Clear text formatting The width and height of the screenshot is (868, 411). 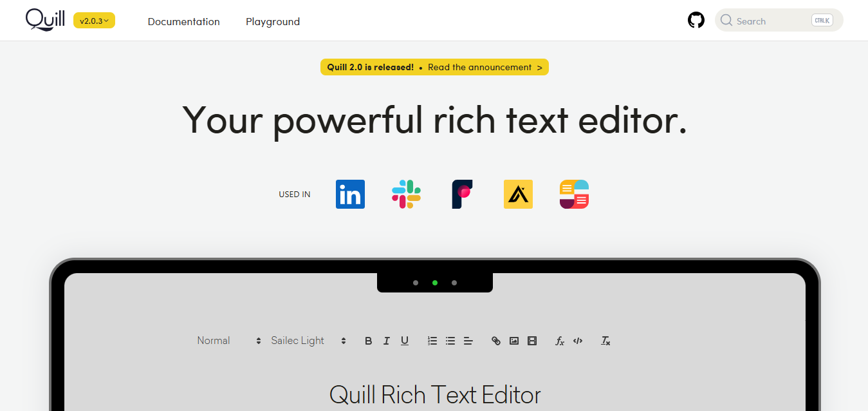tap(605, 341)
